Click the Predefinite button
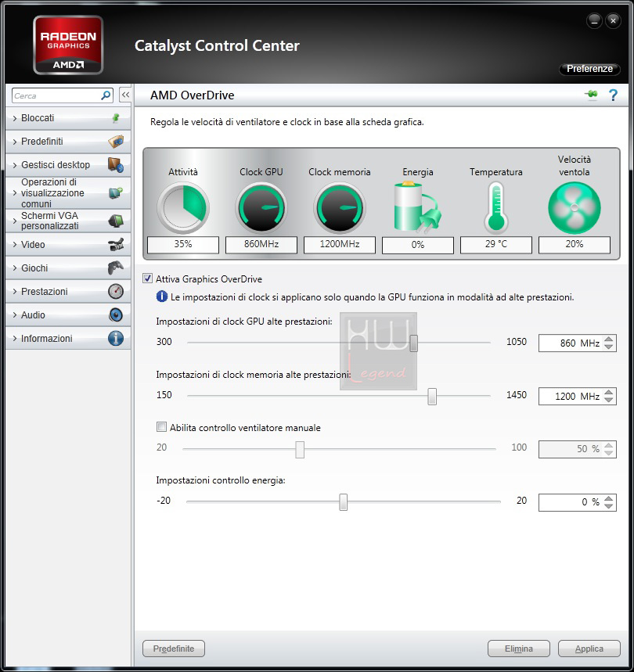634x672 pixels. 174,649
